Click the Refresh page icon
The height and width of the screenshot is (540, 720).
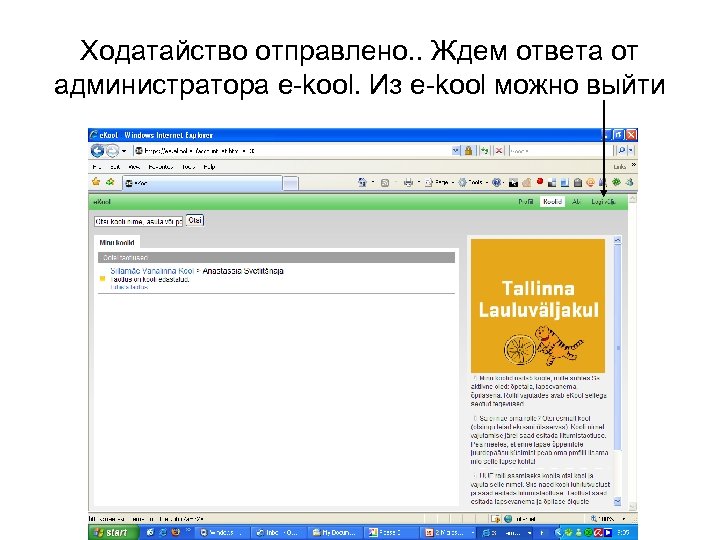484,151
